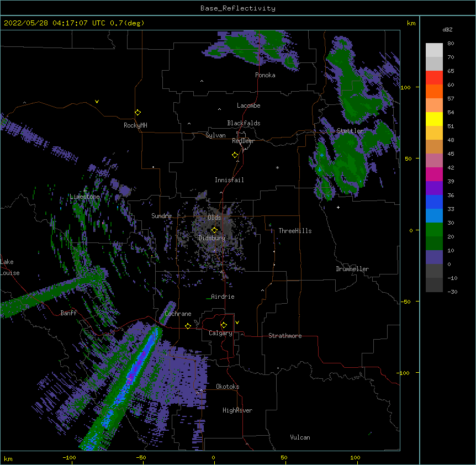This screenshot has height=465, width=476.
Task: Choose the bright green 20-30 dBZ swatch
Action: [x=434, y=230]
